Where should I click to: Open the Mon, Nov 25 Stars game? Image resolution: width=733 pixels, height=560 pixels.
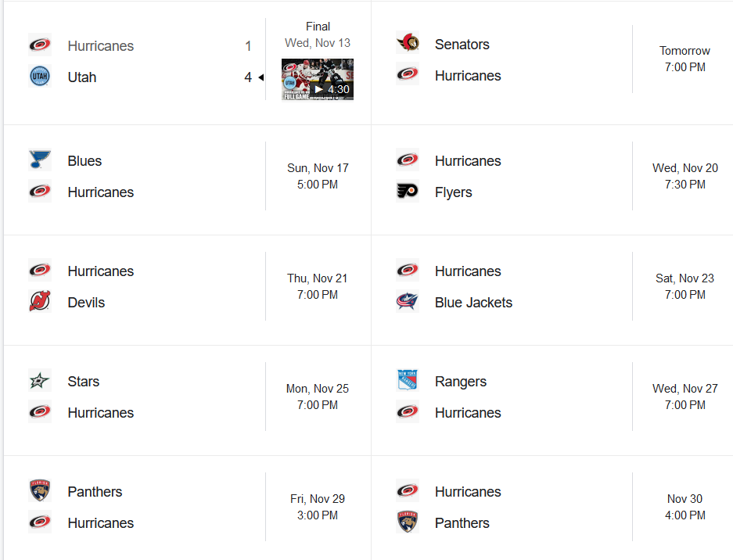coord(318,397)
